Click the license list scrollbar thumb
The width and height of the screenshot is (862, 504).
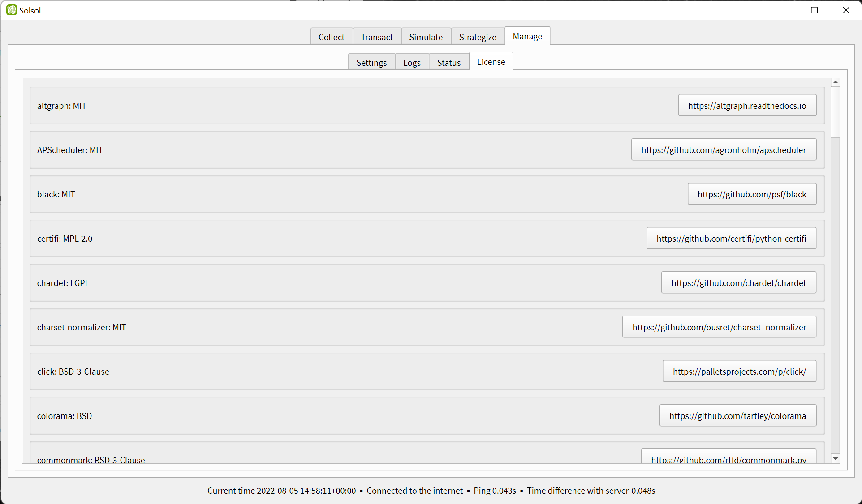coord(836,112)
